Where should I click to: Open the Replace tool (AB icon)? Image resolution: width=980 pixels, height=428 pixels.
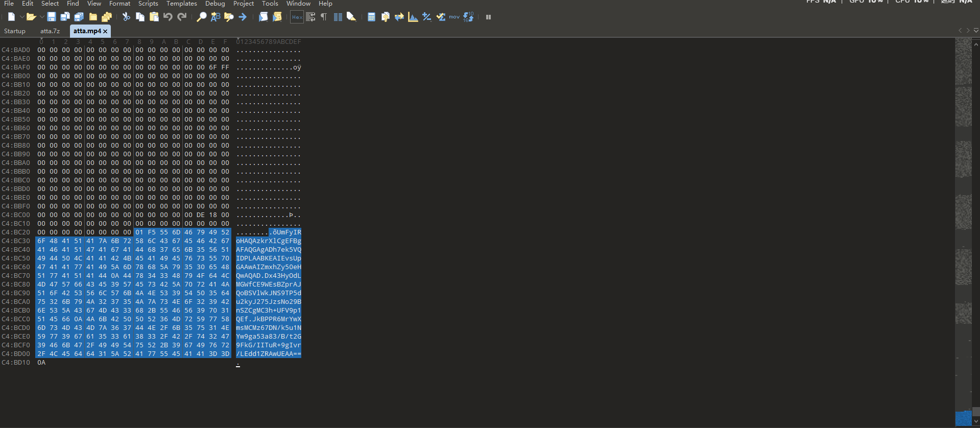pos(216,17)
